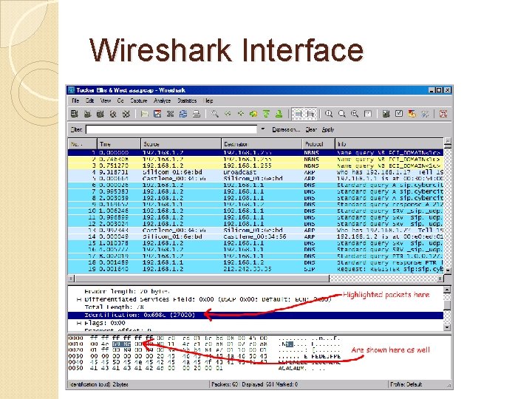Expand the Flags: 0x00 tree node
The image size is (532, 399).
click(x=79, y=323)
